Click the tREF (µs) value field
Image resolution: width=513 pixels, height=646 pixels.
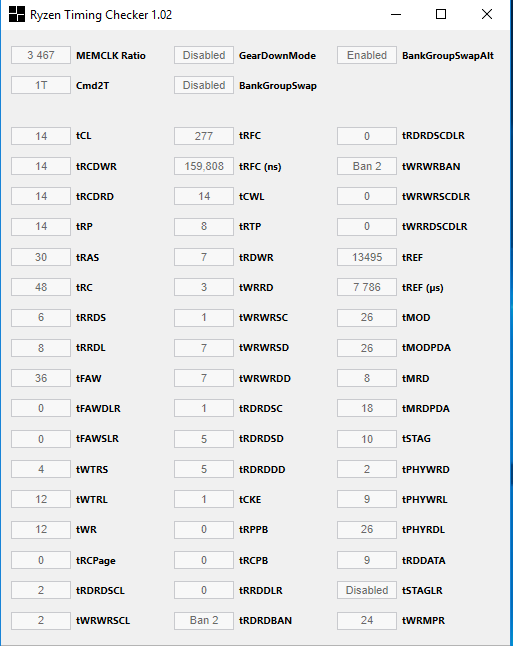point(367,287)
